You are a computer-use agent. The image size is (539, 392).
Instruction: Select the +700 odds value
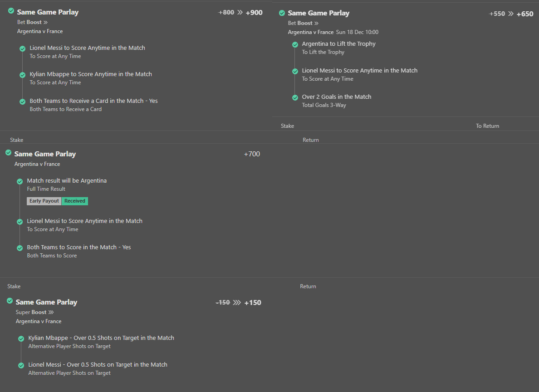pyautogui.click(x=252, y=154)
